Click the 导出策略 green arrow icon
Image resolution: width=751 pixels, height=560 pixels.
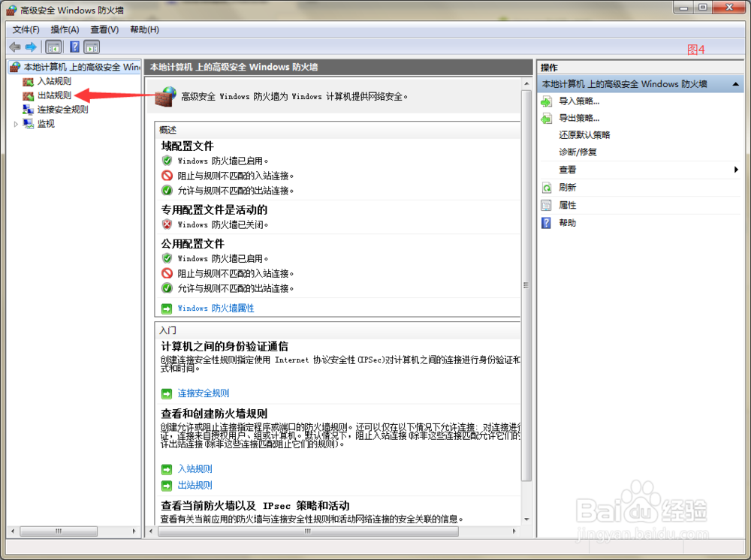click(547, 118)
